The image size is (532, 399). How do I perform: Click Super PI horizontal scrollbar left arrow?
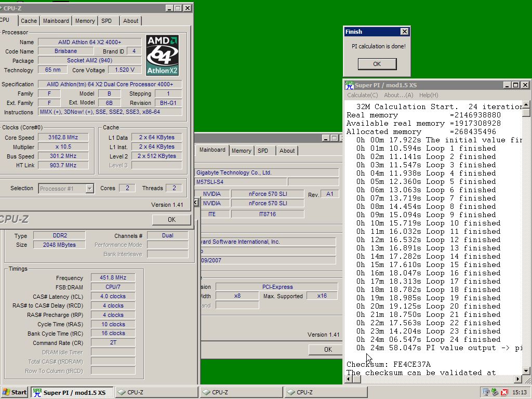coord(349,379)
